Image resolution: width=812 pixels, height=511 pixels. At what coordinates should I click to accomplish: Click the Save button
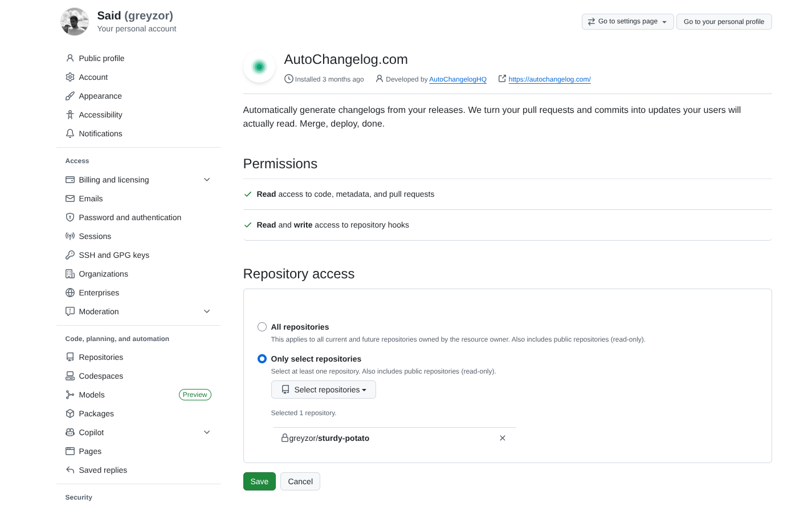coord(259,481)
